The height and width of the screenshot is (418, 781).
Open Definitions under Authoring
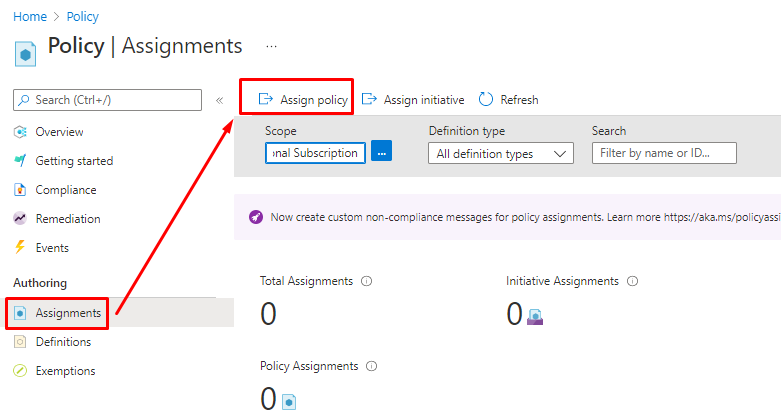pos(63,342)
